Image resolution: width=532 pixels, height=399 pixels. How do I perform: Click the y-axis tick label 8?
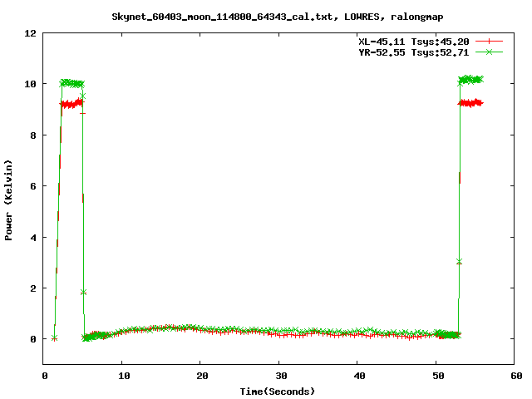pos(33,135)
